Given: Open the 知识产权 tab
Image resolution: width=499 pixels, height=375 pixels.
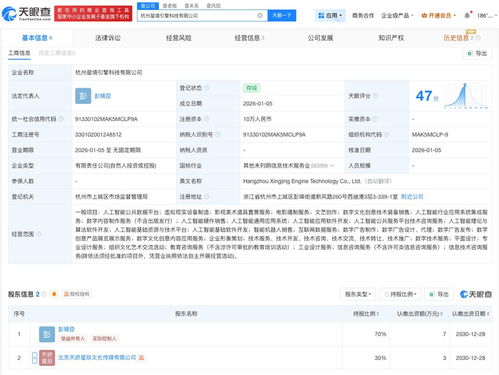Looking at the screenshot, I should (x=391, y=38).
